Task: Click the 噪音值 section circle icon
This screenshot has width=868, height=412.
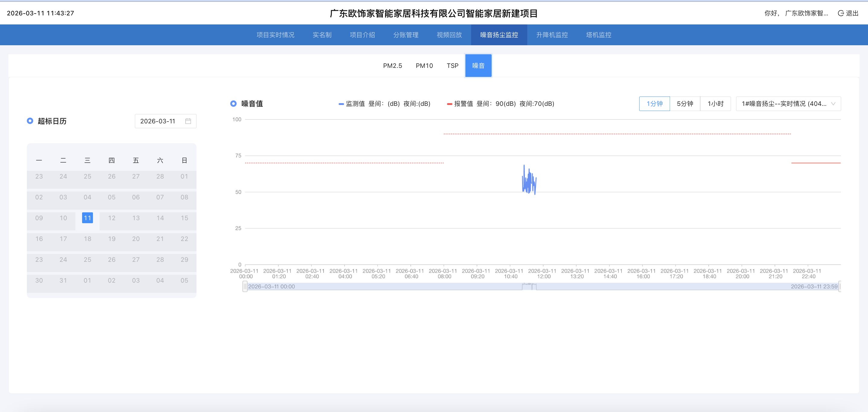Action: [x=233, y=104]
